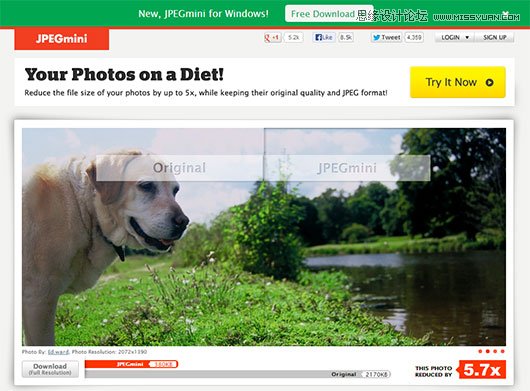Open the JPEGmini red logo home link
This screenshot has height=391, width=530.
[62, 39]
